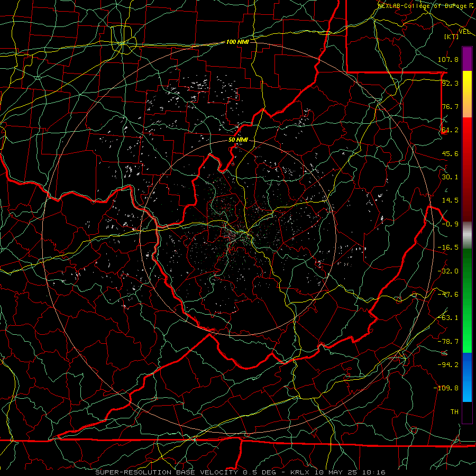Click the 61.2 velocity scale value
Viewport: 476px width, 476px height.
pos(450,130)
